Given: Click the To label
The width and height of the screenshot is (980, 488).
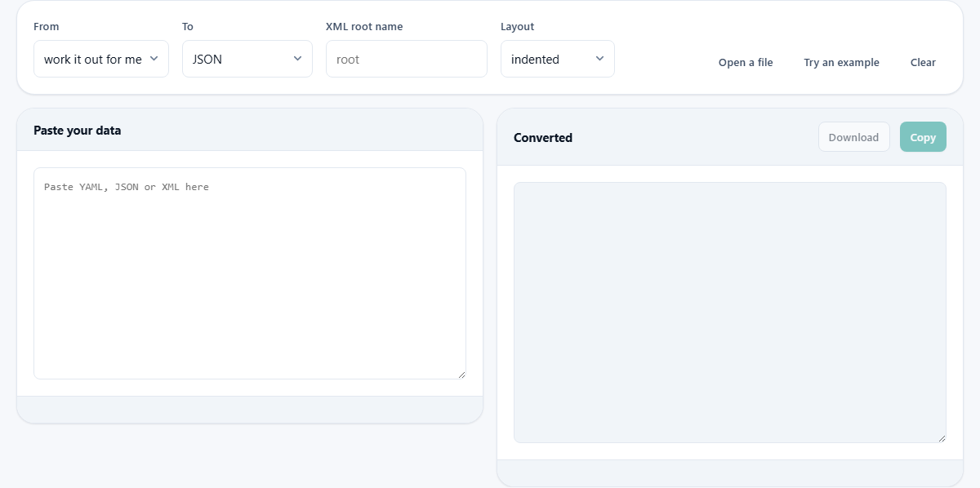Looking at the screenshot, I should click(x=188, y=26).
